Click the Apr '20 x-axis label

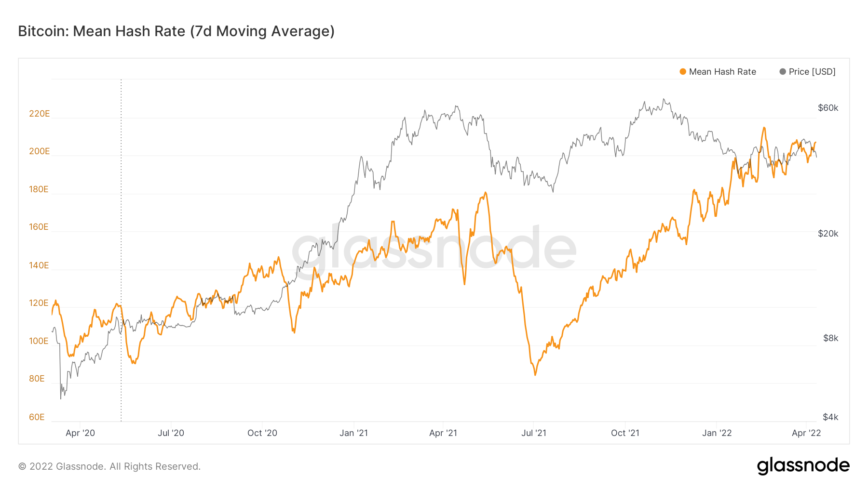click(80, 433)
